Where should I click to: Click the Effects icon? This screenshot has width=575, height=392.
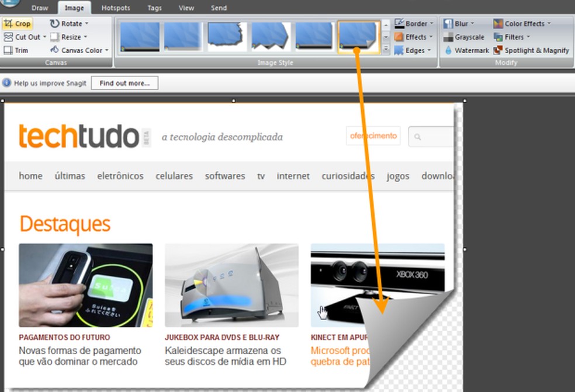[399, 37]
